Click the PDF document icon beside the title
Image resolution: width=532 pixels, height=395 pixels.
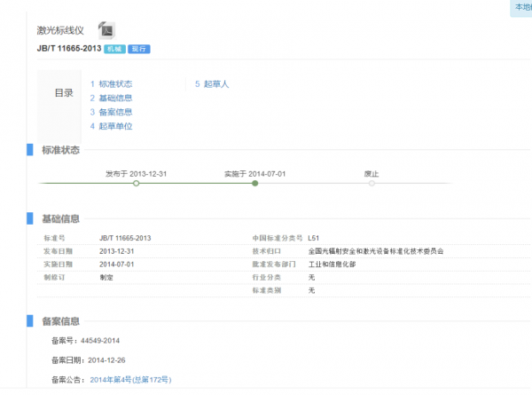click(x=106, y=30)
